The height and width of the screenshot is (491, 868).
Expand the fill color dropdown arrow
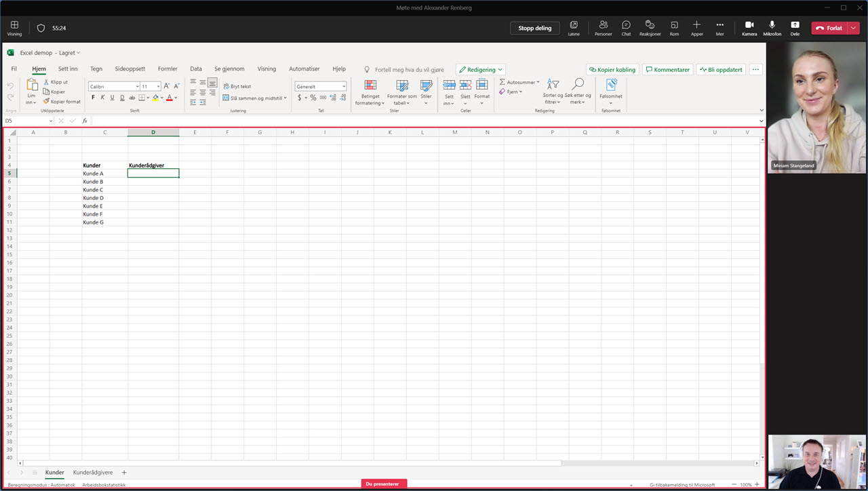coord(161,97)
